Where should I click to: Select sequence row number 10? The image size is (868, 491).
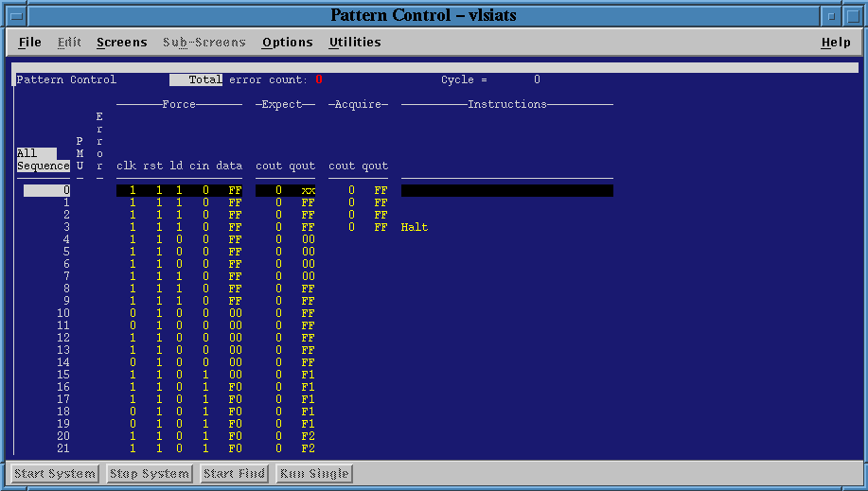63,313
